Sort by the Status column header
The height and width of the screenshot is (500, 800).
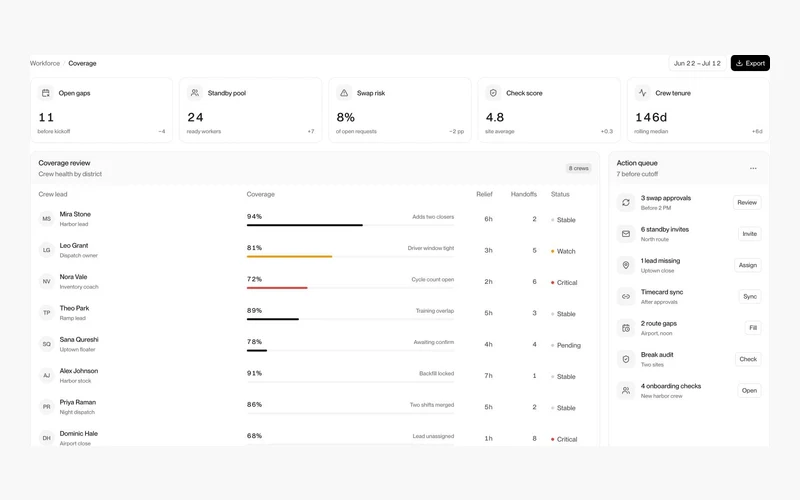coord(560,194)
